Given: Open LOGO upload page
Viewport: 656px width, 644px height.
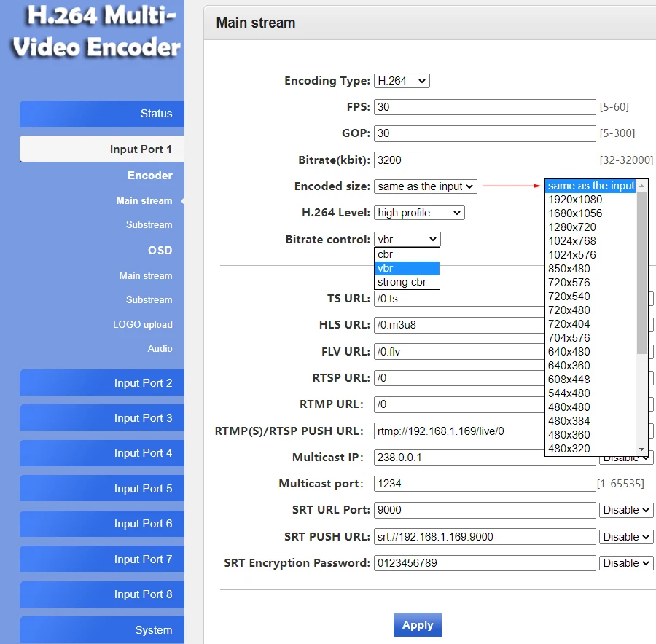Looking at the screenshot, I should pos(143,324).
